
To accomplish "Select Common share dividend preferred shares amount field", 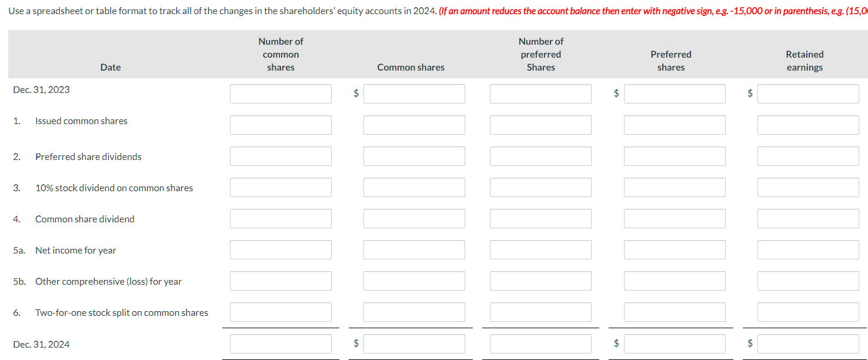I will pyautogui.click(x=675, y=218).
